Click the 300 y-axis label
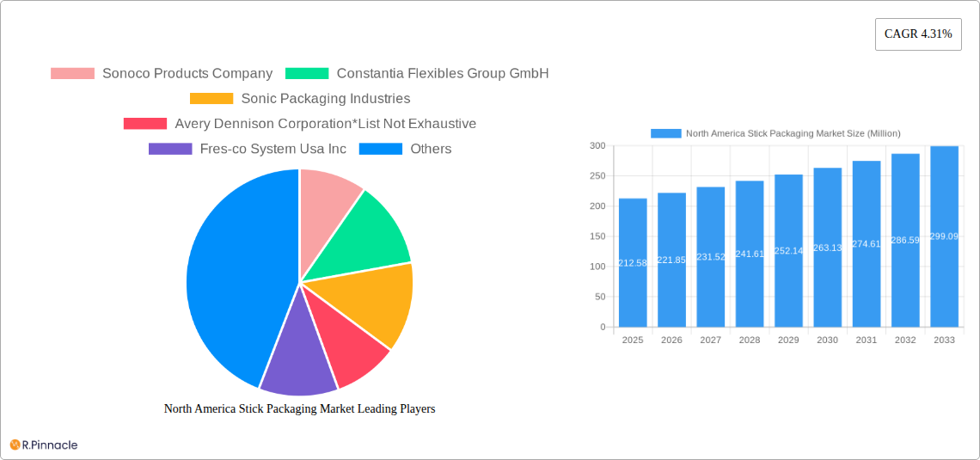The image size is (980, 460). point(598,145)
